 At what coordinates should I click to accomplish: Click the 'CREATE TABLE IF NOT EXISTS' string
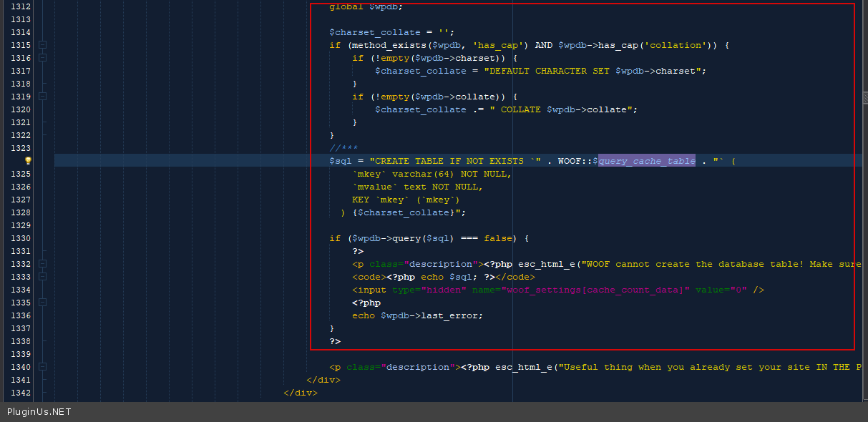(x=449, y=161)
